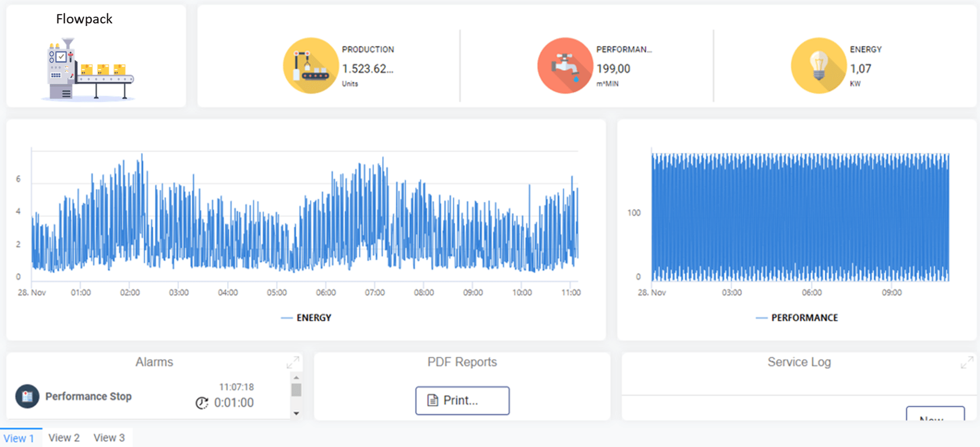
Task: Click the Performance faucet icon
Action: tap(565, 66)
